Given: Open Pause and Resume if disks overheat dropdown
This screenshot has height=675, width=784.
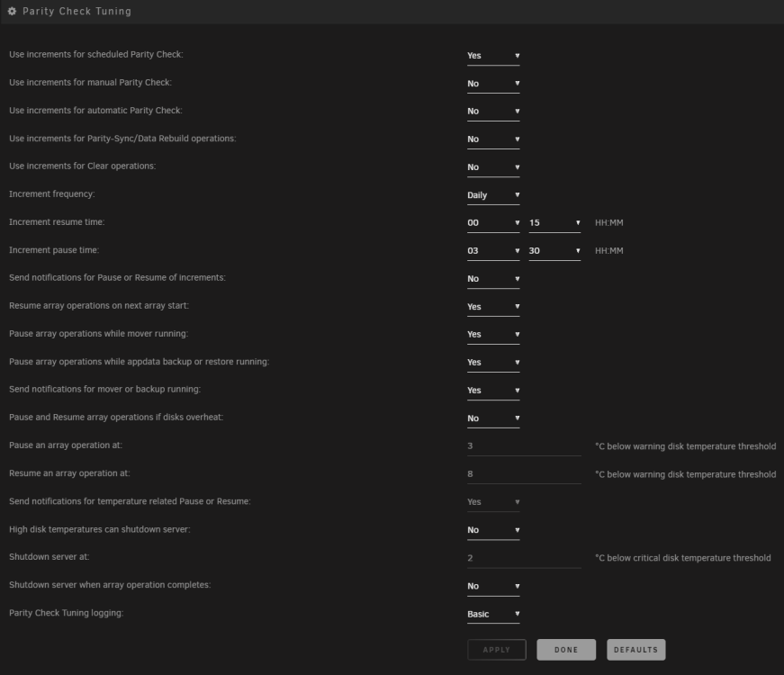Looking at the screenshot, I should click(x=493, y=418).
